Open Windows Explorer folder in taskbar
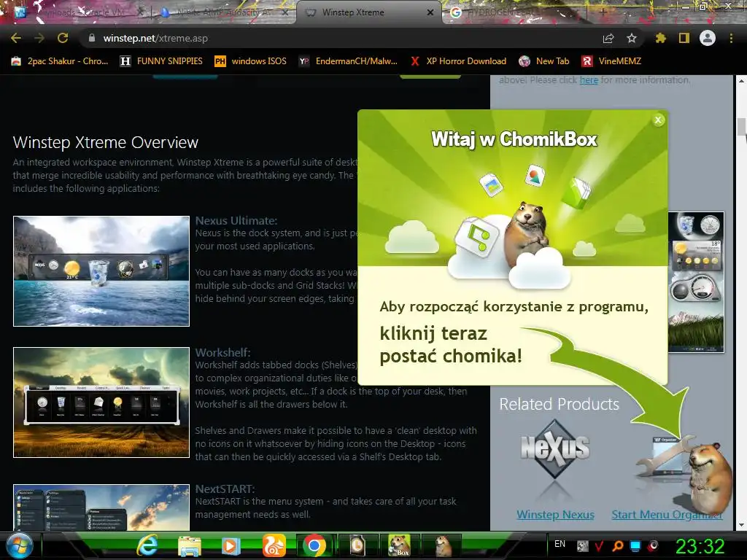Screen dimensions: 747x560 click(x=189, y=545)
